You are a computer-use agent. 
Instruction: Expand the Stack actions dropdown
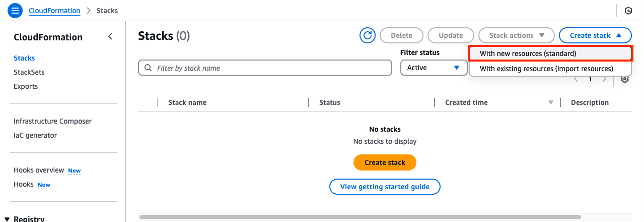[517, 35]
